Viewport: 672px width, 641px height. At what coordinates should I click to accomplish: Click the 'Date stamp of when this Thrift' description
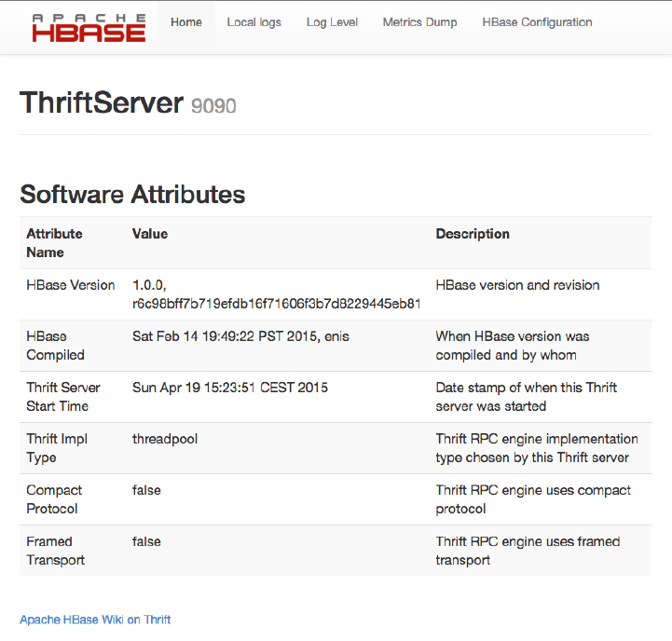(527, 397)
